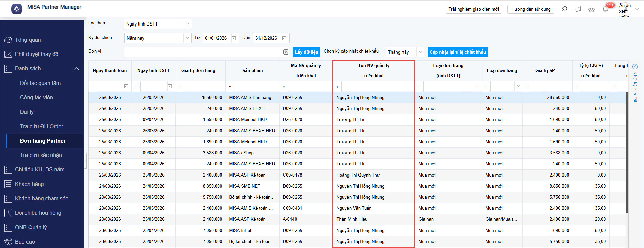
Task: Go to Tra cứu ĐH Order
Action: pyautogui.click(x=42, y=127)
